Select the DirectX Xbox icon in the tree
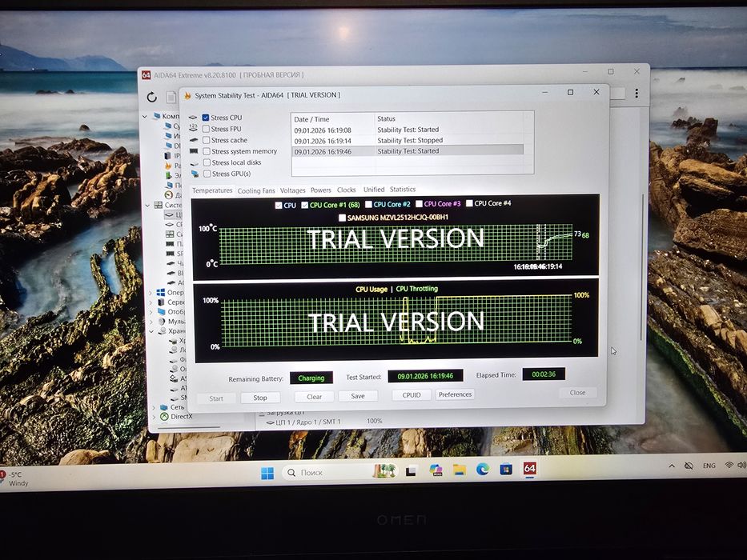This screenshot has width=747, height=560. pos(164,416)
